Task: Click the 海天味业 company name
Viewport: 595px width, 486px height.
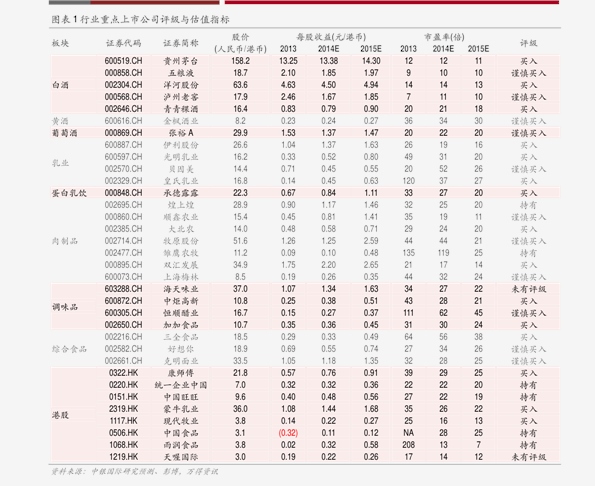Action: [x=181, y=289]
